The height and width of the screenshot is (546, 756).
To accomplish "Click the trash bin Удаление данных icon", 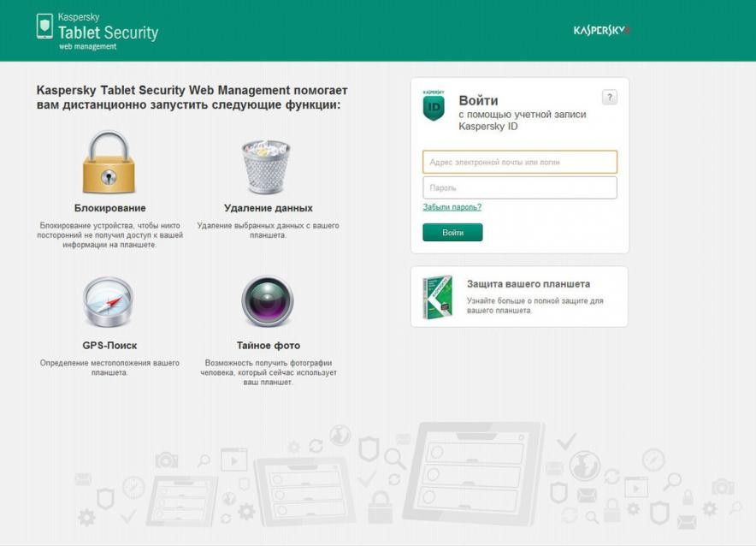I will 267,166.
